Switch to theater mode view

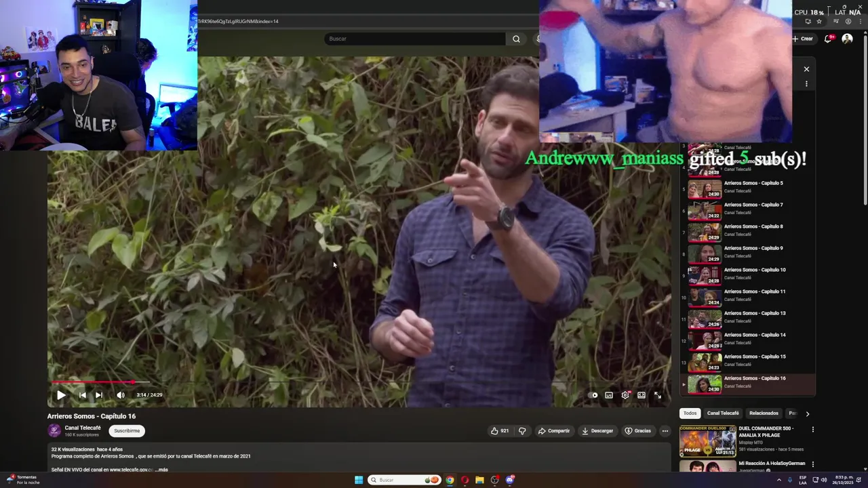tap(642, 395)
